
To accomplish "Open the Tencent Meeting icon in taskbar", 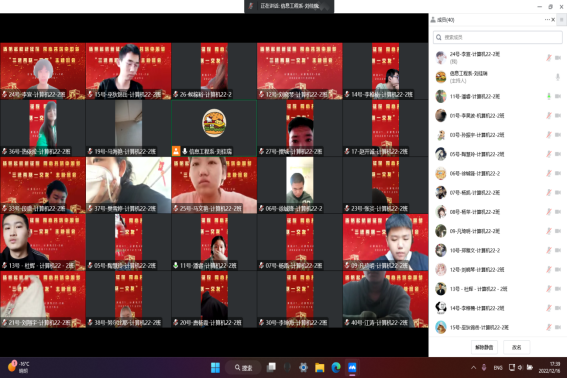I will point(352,368).
